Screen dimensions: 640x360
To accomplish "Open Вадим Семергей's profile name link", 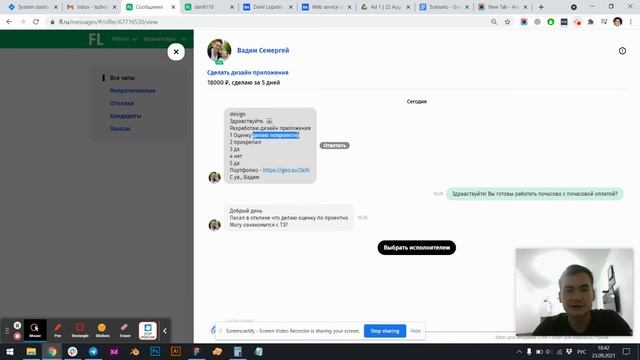I will [263, 50].
